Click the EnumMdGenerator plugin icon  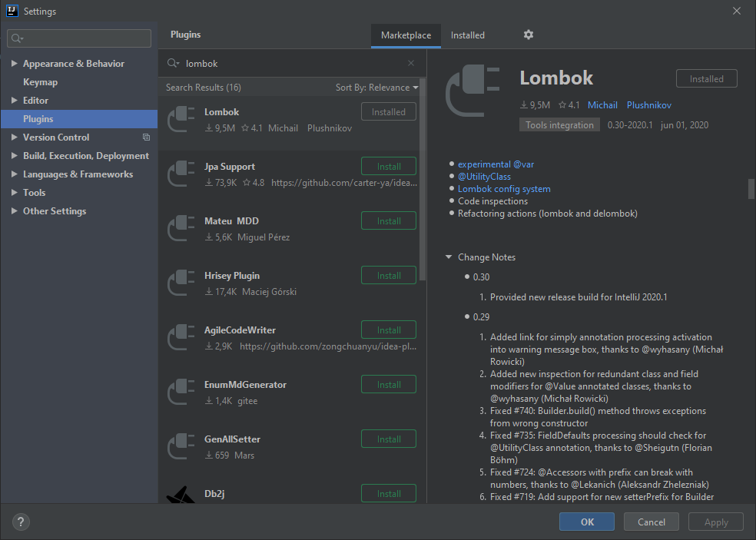tap(181, 392)
